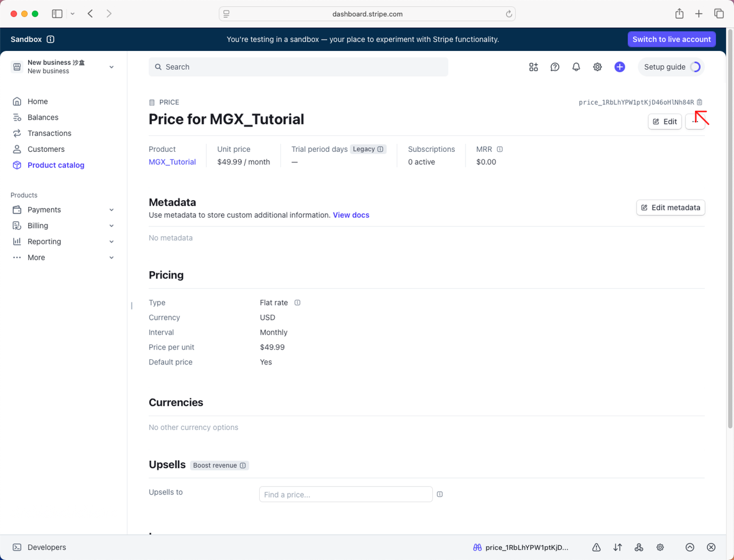Click the bottom bar warning triangle icon
The image size is (734, 560).
click(x=596, y=547)
